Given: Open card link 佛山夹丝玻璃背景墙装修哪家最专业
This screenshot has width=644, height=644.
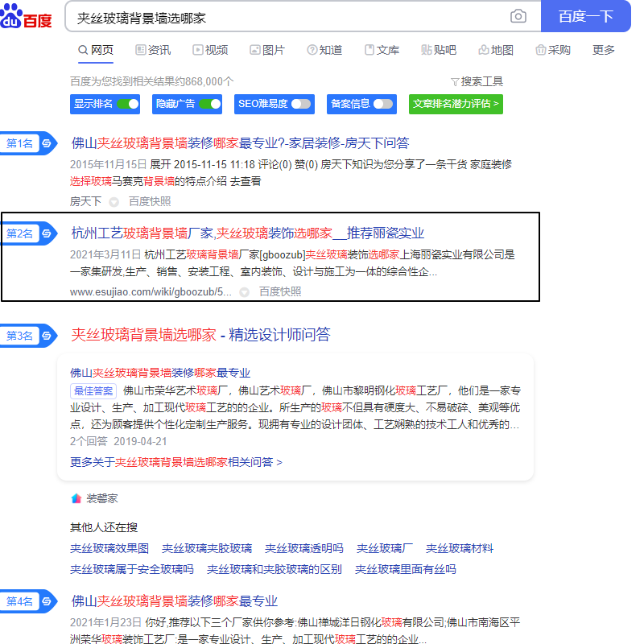Looking at the screenshot, I should (160, 373).
